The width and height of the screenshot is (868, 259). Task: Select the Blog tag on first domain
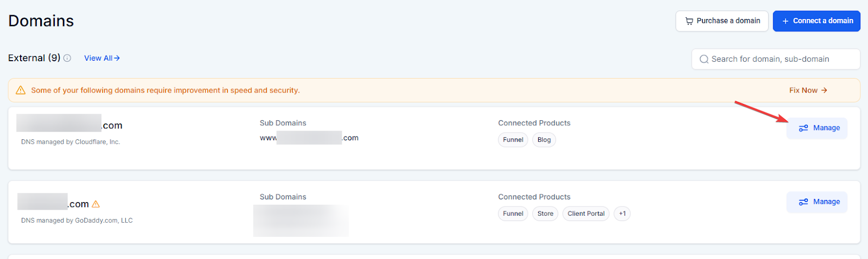[x=544, y=140]
